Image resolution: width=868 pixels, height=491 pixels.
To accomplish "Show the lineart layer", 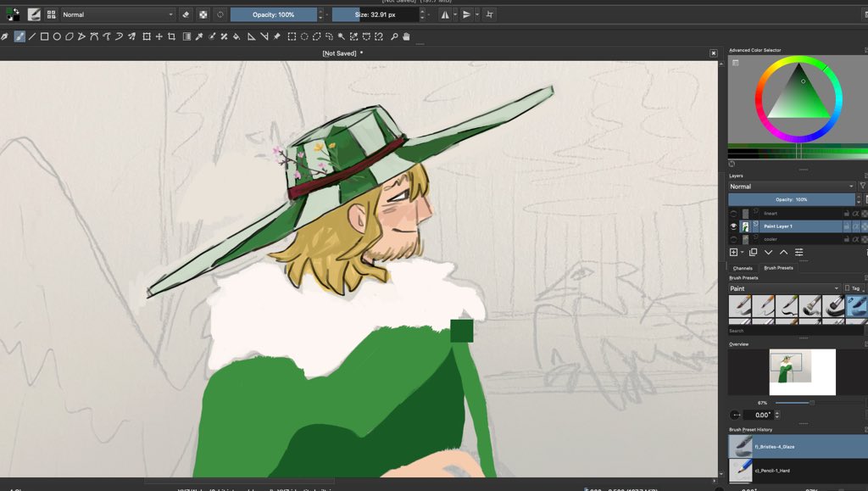I will pos(733,214).
